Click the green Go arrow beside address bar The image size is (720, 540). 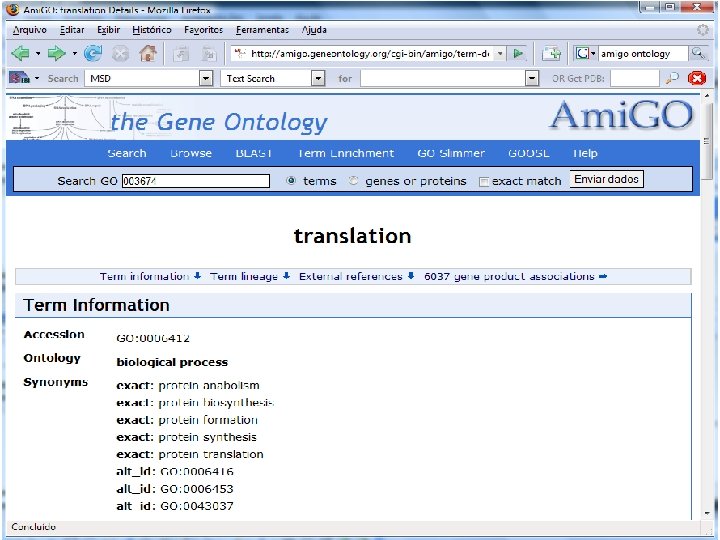tap(519, 53)
